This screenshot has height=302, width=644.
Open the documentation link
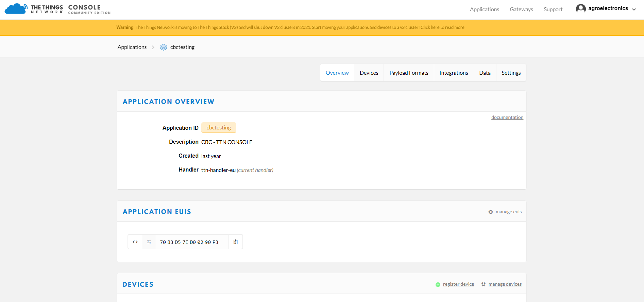(507, 117)
